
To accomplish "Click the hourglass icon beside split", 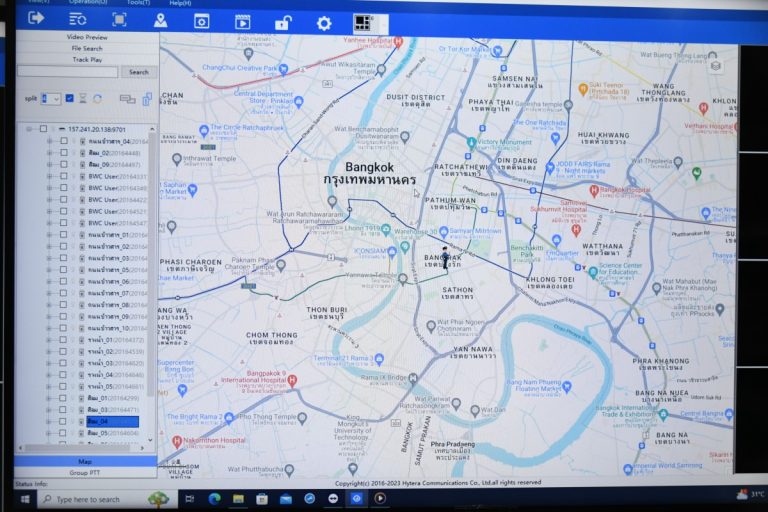I will [83, 98].
